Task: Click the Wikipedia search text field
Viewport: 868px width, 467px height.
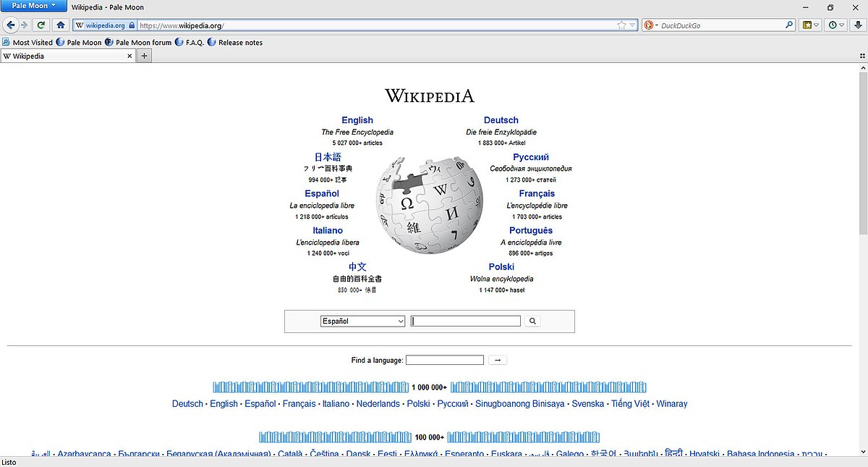Action: [466, 321]
